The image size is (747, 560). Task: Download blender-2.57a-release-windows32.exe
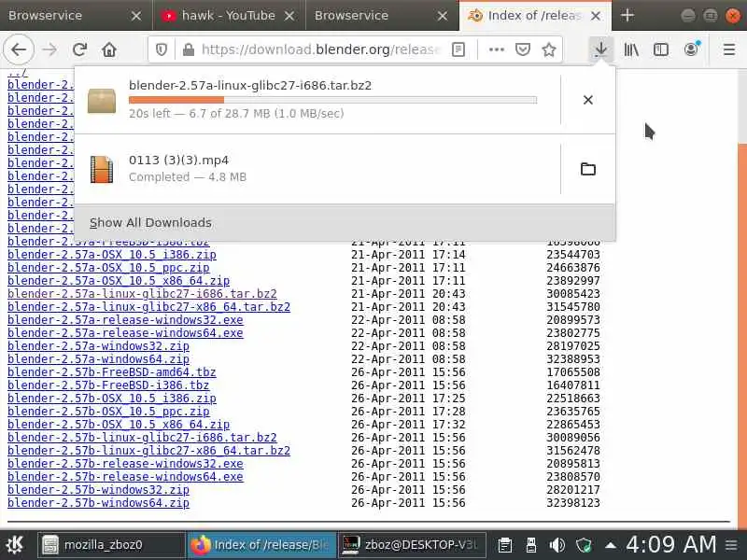(125, 320)
